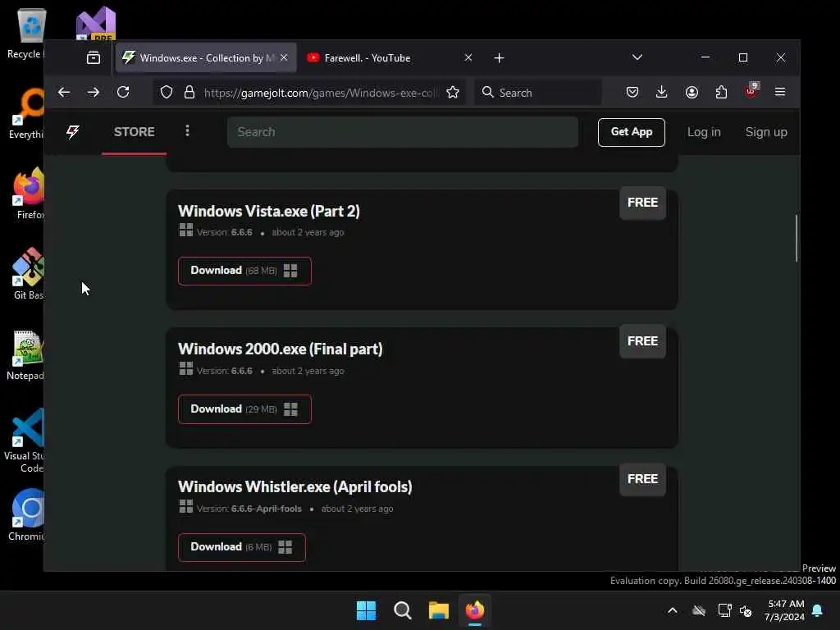Switch to the Farewell. - YouTube tab
This screenshot has height=630, width=840.
point(390,57)
